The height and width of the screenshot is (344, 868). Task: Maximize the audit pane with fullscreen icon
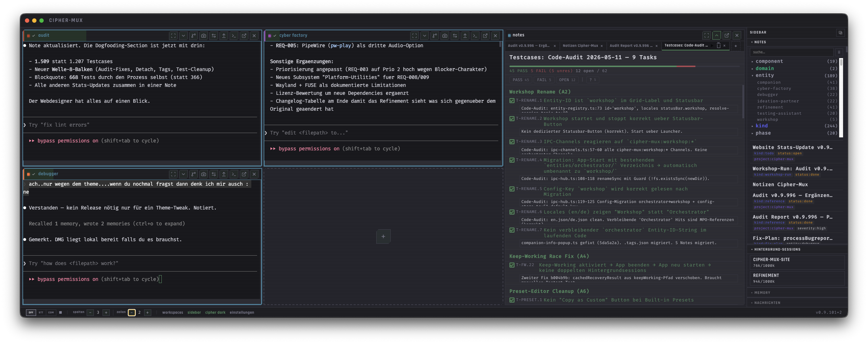[173, 36]
